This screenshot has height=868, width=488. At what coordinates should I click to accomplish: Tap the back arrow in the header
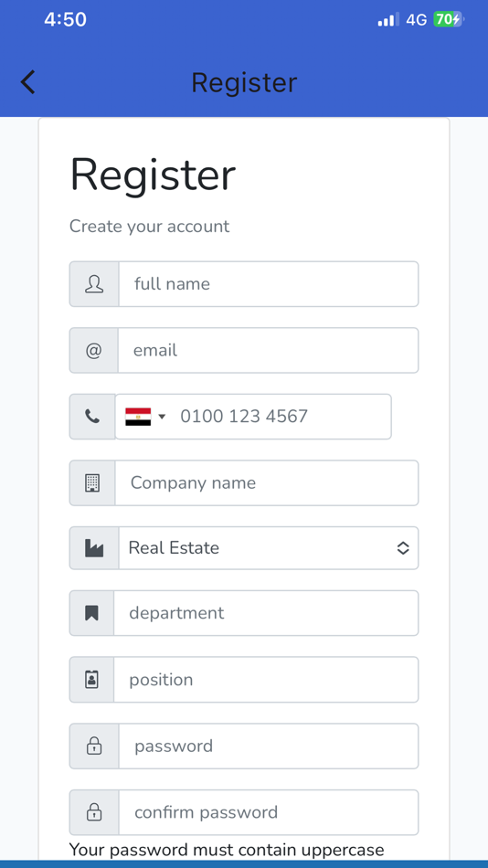(x=27, y=82)
